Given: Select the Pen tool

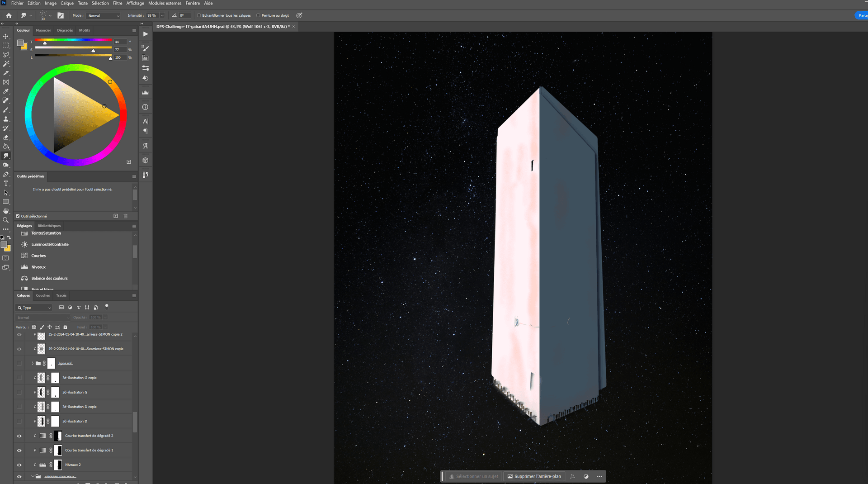Looking at the screenshot, I should [x=6, y=174].
